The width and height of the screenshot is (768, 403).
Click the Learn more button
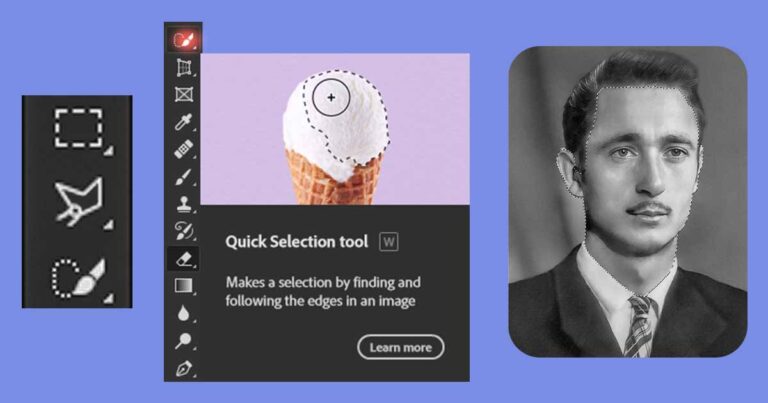click(401, 347)
